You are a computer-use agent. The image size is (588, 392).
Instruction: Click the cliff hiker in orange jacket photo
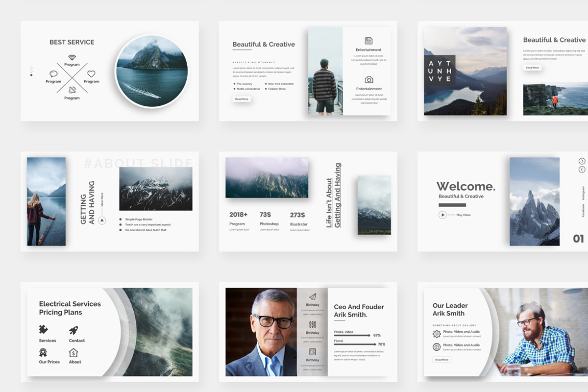point(556,99)
